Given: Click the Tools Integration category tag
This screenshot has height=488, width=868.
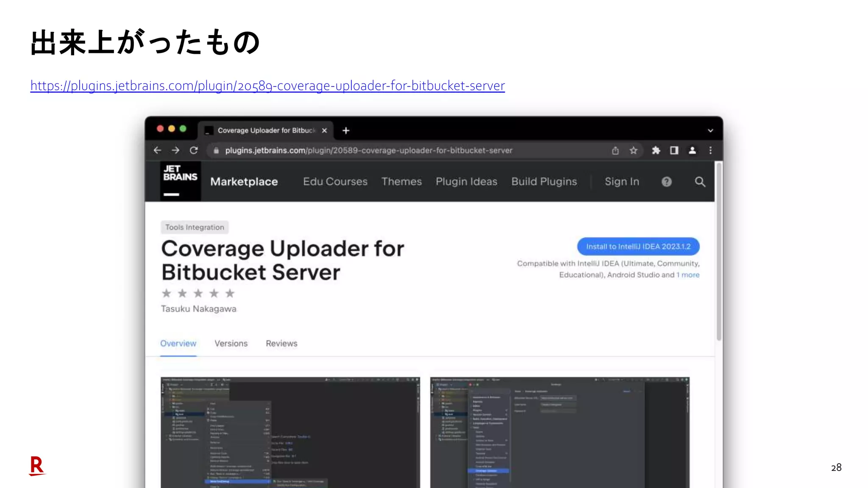Looking at the screenshot, I should [x=195, y=227].
